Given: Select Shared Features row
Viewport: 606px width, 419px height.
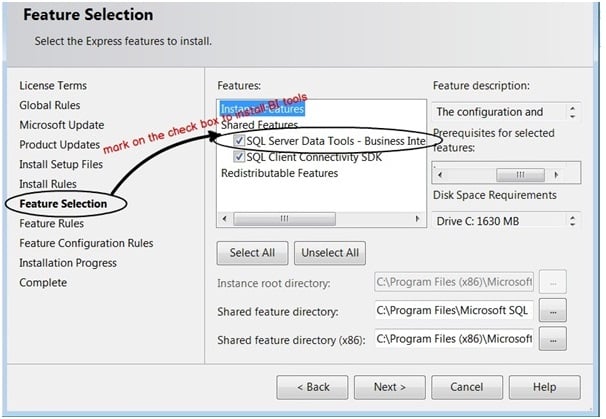Looking at the screenshot, I should (259, 125).
